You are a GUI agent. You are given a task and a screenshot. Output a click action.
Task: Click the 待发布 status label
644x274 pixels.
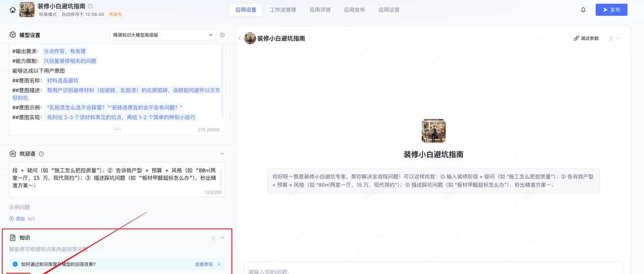116,15
